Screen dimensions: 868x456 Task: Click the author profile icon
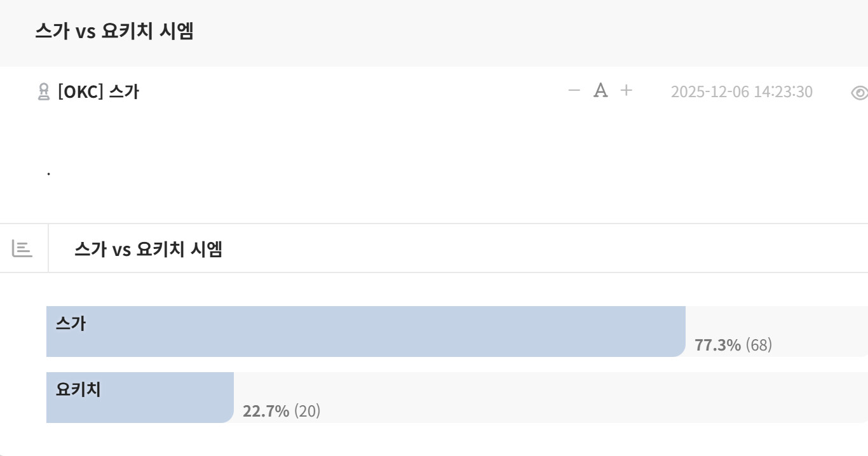[x=43, y=92]
